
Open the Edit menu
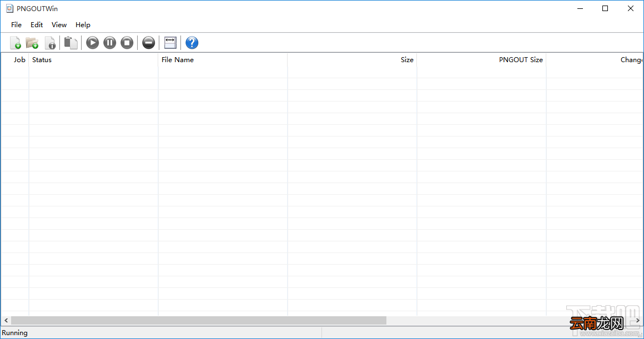(x=37, y=25)
